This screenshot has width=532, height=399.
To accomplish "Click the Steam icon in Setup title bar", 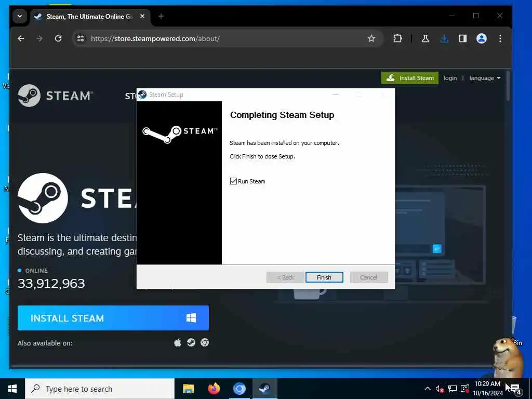I will tap(142, 95).
